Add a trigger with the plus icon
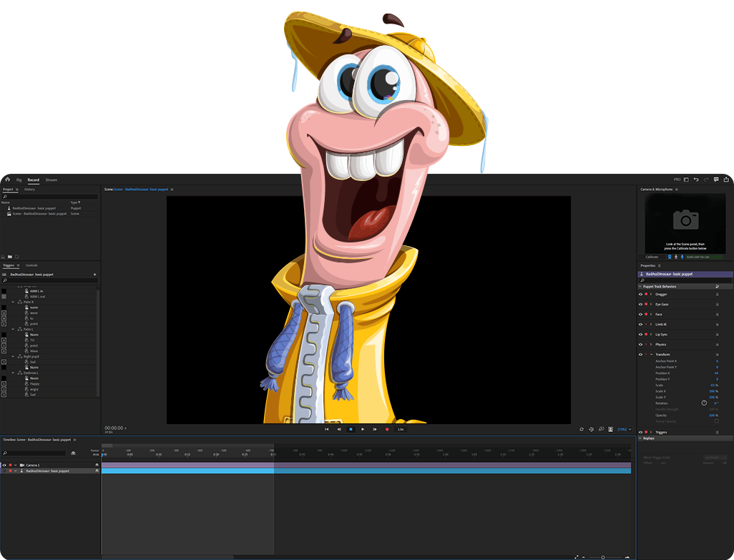Screen dimensions: 734x560 pyautogui.click(x=94, y=275)
